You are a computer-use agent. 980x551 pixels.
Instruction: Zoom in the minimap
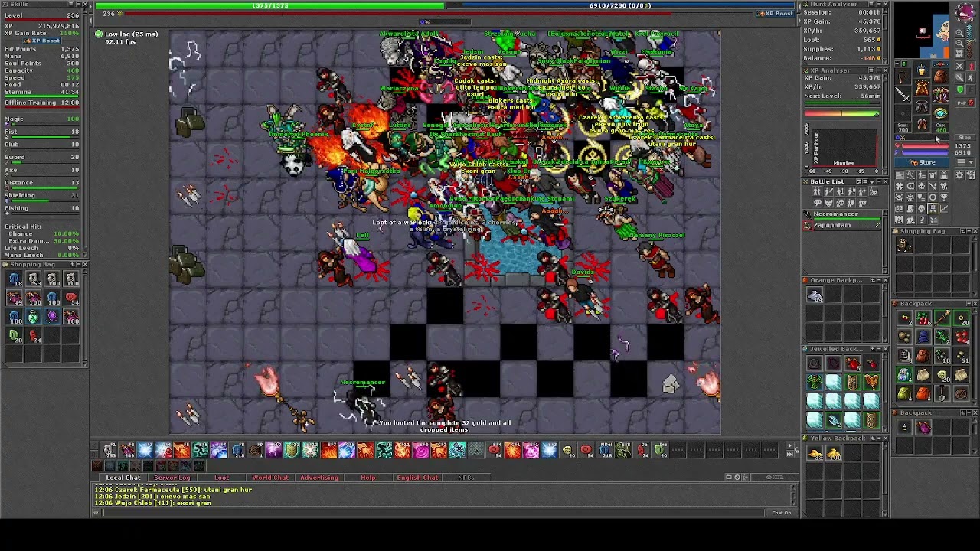pyautogui.click(x=959, y=43)
